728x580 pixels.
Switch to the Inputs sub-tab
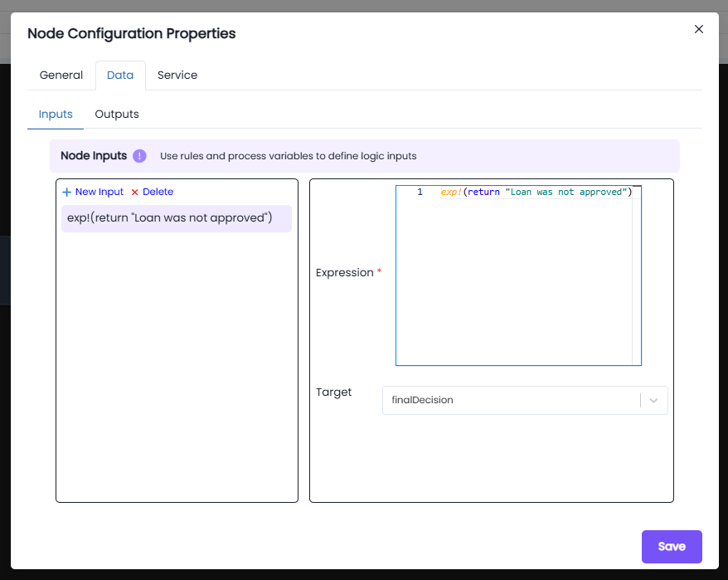56,115
